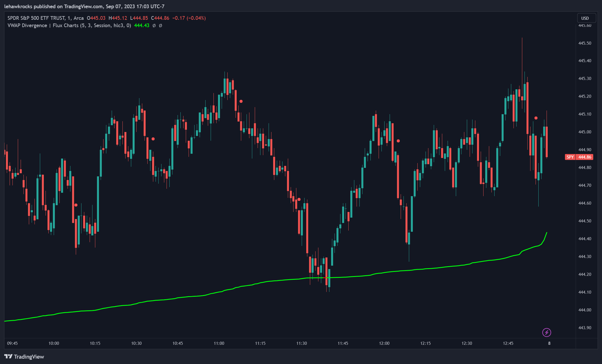Viewport: 602px width, 364px height.
Task: Click the purple lightning bolt icon
Action: (547, 332)
